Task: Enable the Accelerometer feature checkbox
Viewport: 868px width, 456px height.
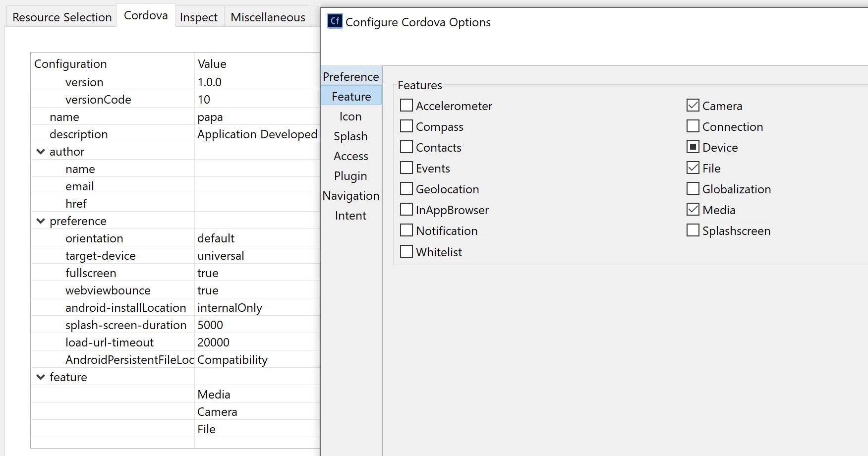Action: point(406,105)
